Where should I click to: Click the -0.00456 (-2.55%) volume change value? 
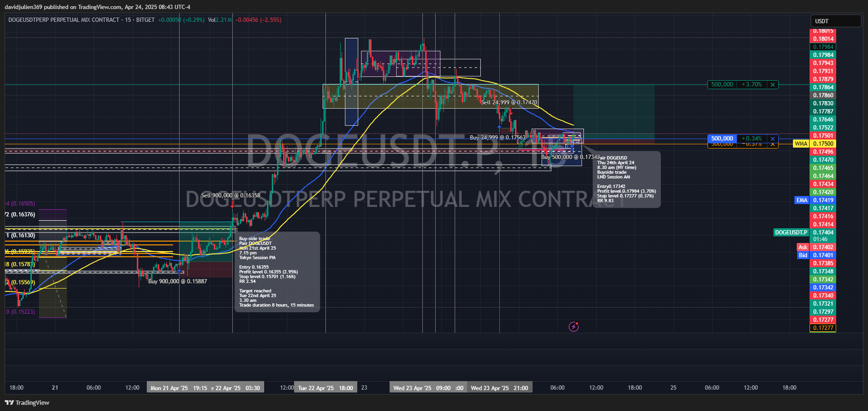coord(258,20)
